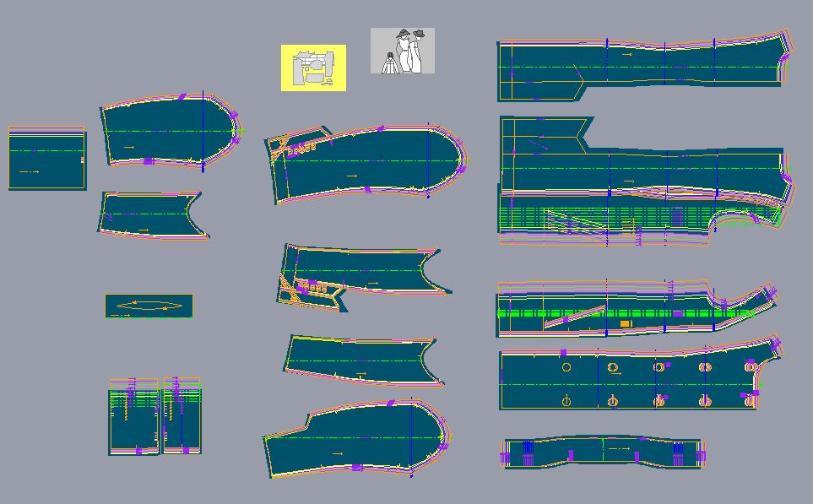Click the diagonal pocket welt on side panel
813x504 pixels.
tap(574, 316)
